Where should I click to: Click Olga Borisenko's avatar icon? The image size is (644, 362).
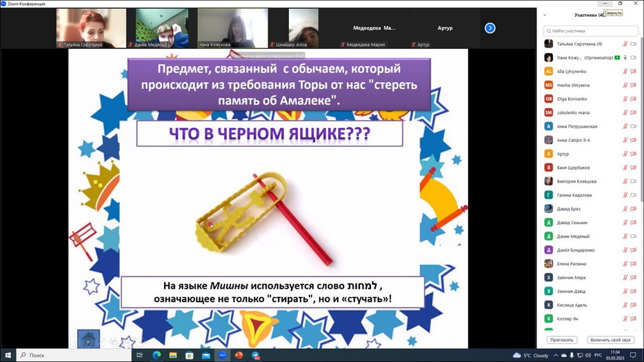click(549, 99)
